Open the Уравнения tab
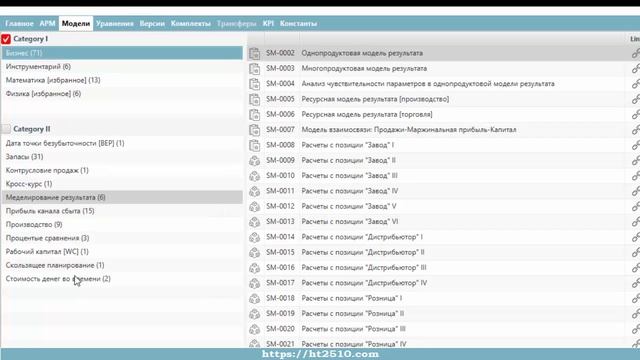640x360 pixels. tap(115, 24)
